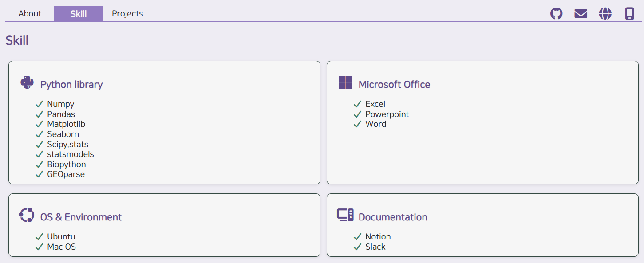Select the Excel list item
Viewport: 644px width, 263px height.
375,104
